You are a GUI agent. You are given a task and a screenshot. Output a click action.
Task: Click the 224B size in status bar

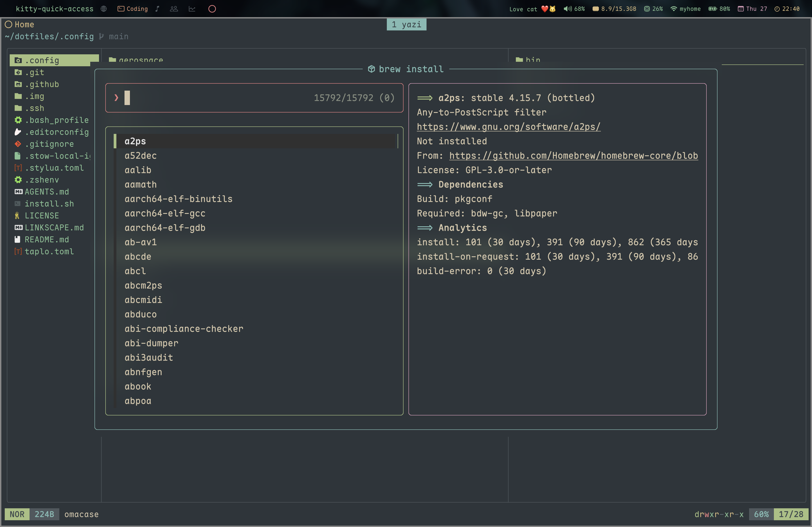click(x=44, y=514)
